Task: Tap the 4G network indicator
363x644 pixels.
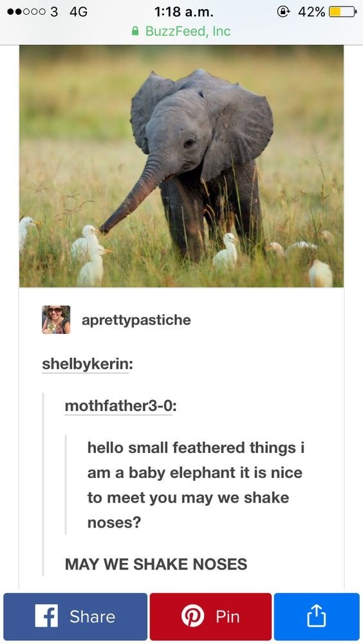Action: coord(79,12)
